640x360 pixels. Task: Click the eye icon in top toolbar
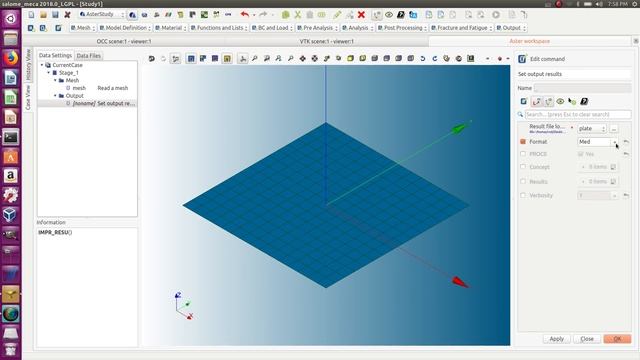coord(389,15)
